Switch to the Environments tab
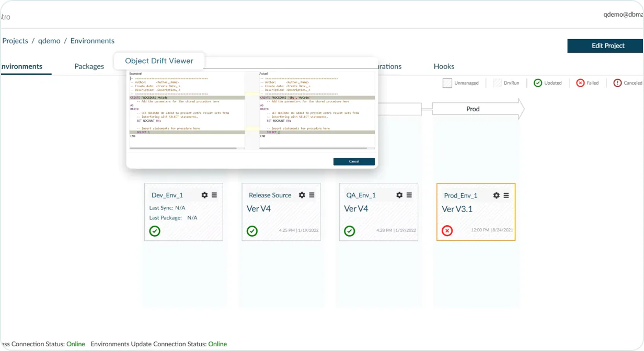Screen dimensions: 644x351 click(21, 66)
